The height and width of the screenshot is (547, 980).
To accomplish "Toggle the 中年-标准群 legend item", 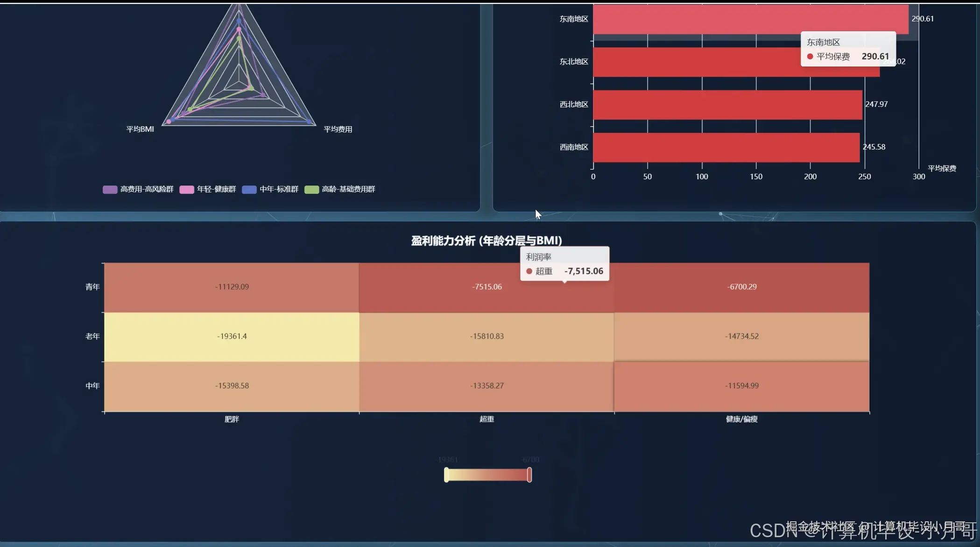I will [x=270, y=189].
